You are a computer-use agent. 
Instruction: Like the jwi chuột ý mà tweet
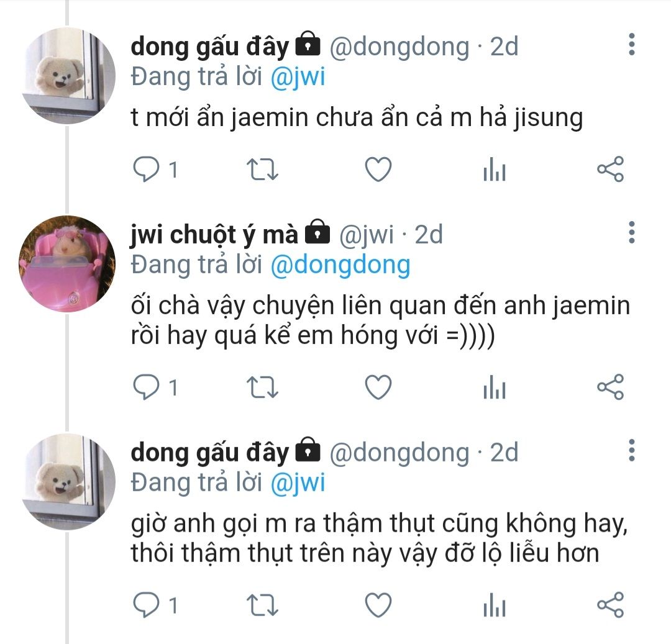point(378,388)
